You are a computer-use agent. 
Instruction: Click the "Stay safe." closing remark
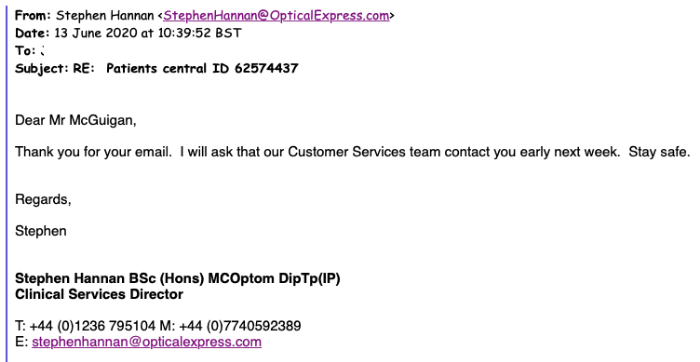(x=659, y=152)
